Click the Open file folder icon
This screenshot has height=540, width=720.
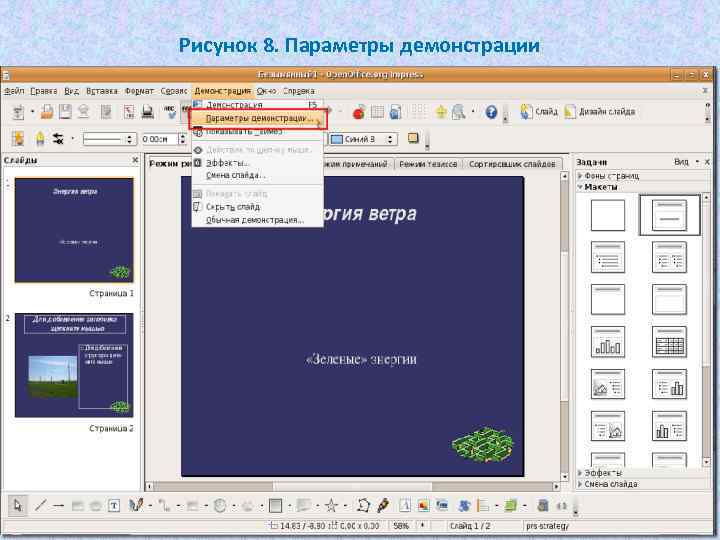coord(47,112)
